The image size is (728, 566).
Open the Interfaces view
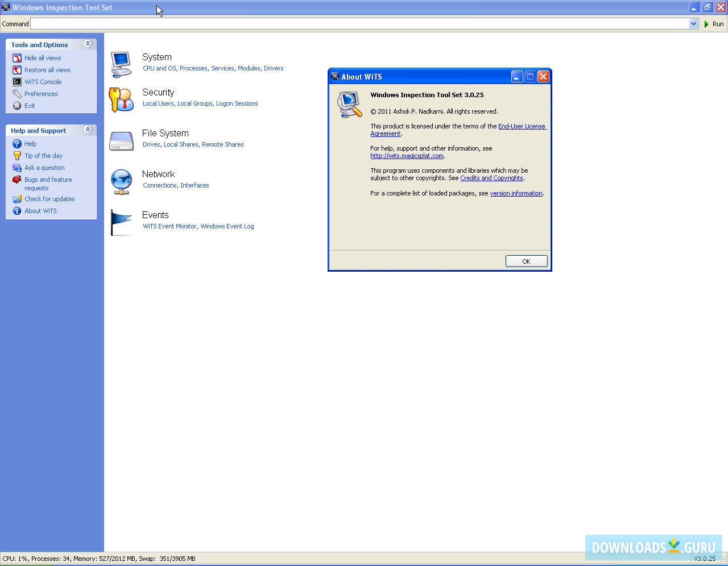[195, 185]
